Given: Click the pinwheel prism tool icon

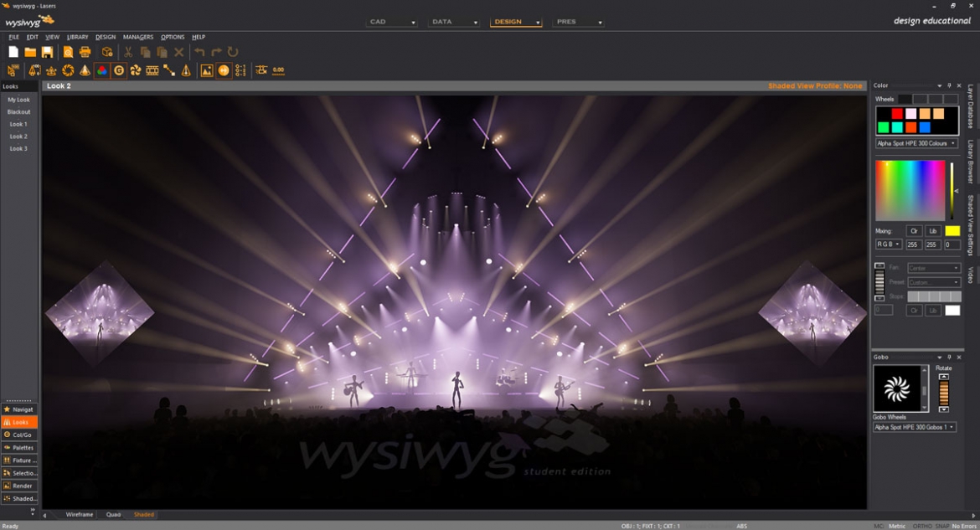Looking at the screenshot, I should tap(136, 70).
